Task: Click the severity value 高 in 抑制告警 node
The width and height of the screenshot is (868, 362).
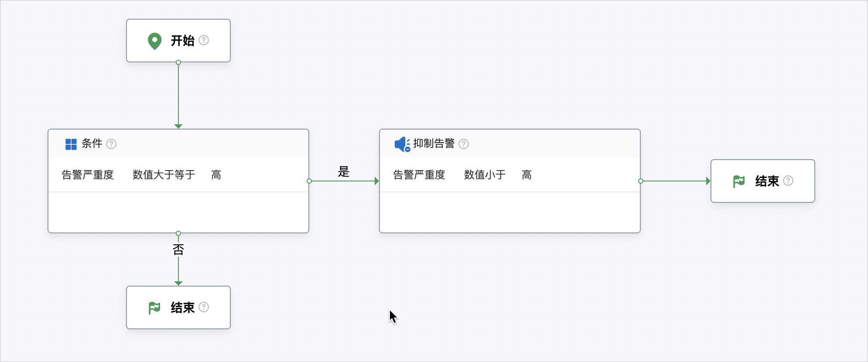Action: point(526,174)
